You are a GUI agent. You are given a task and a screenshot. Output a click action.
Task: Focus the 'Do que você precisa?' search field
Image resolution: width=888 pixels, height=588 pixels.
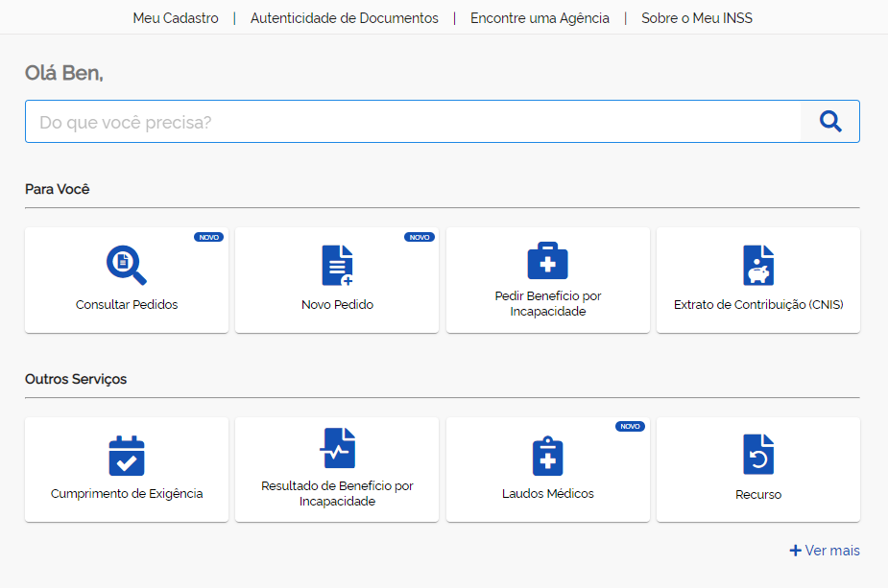[x=413, y=122]
